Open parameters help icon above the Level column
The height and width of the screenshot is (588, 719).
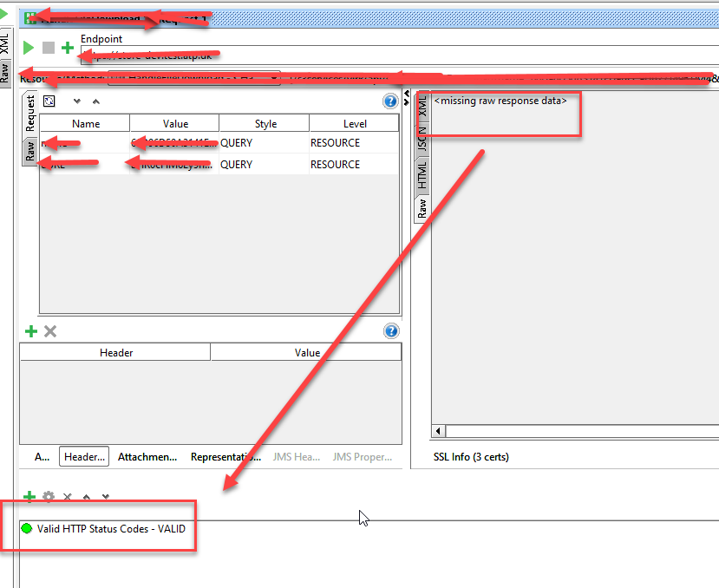[390, 101]
